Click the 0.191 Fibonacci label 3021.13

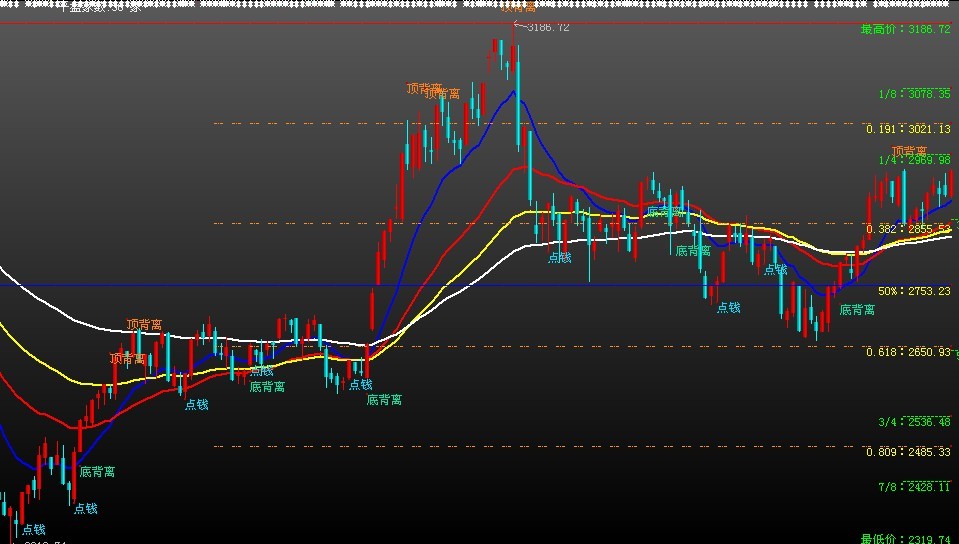tap(908, 129)
